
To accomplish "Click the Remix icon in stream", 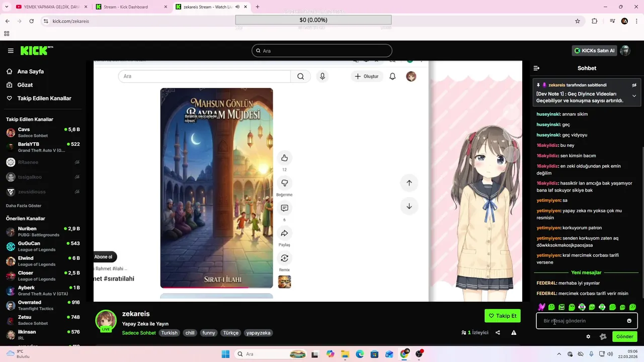I will coord(284,258).
